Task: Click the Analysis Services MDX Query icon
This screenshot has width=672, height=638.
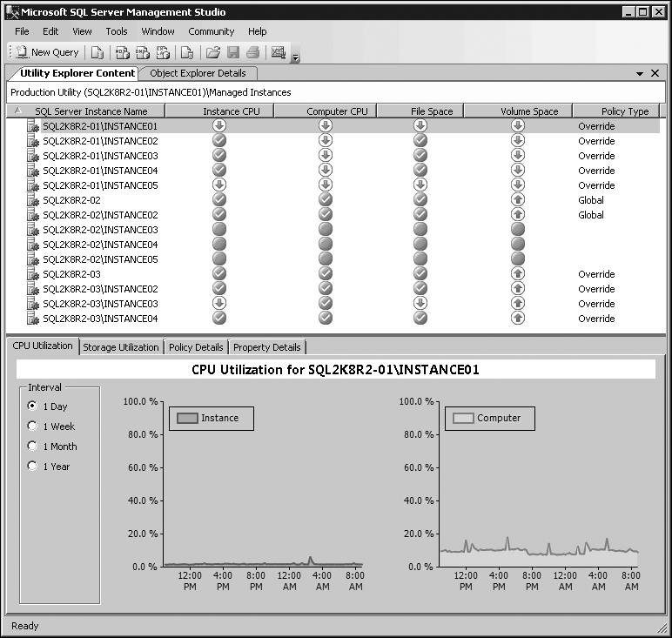Action: click(123, 53)
